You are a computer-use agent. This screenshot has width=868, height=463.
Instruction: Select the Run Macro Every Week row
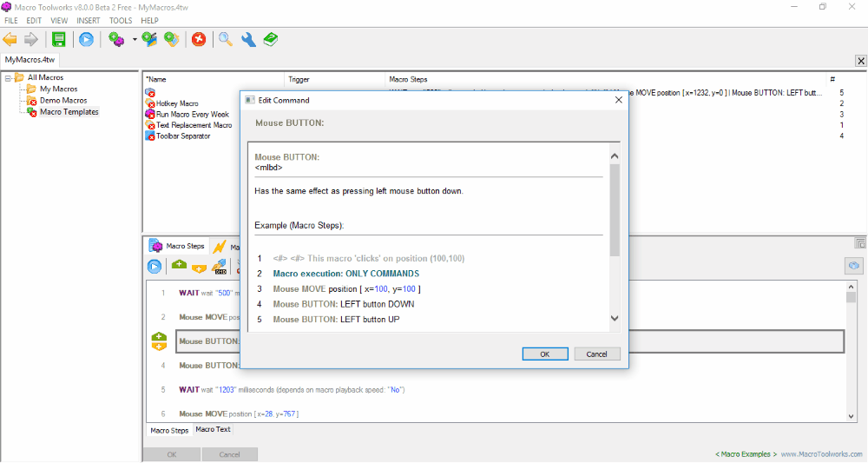(x=192, y=114)
